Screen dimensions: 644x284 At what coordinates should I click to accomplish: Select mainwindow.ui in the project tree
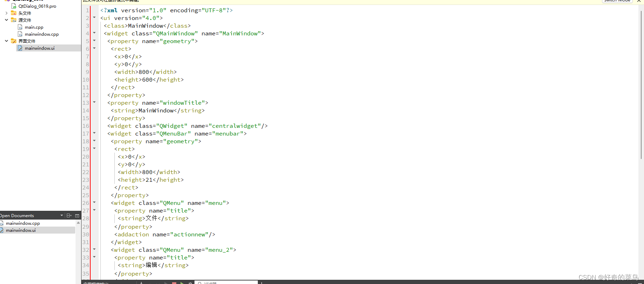click(x=40, y=48)
